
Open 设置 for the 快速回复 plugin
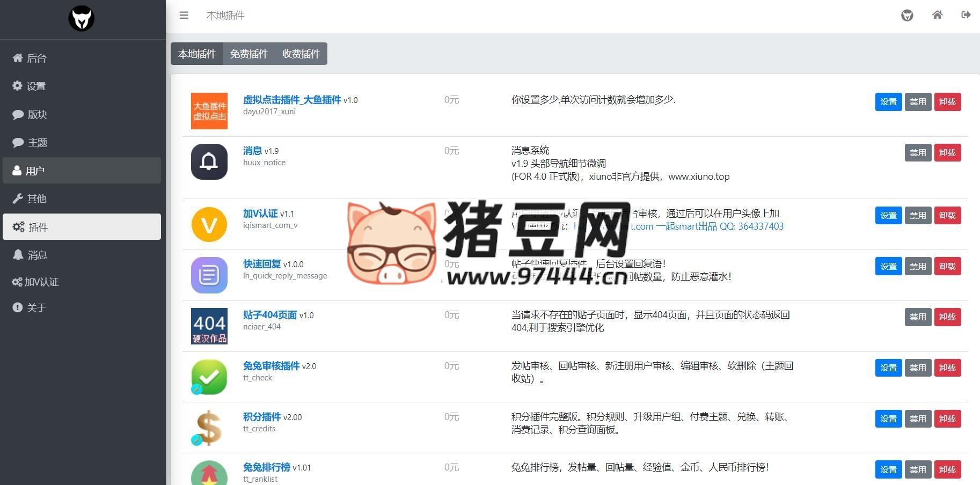888,267
